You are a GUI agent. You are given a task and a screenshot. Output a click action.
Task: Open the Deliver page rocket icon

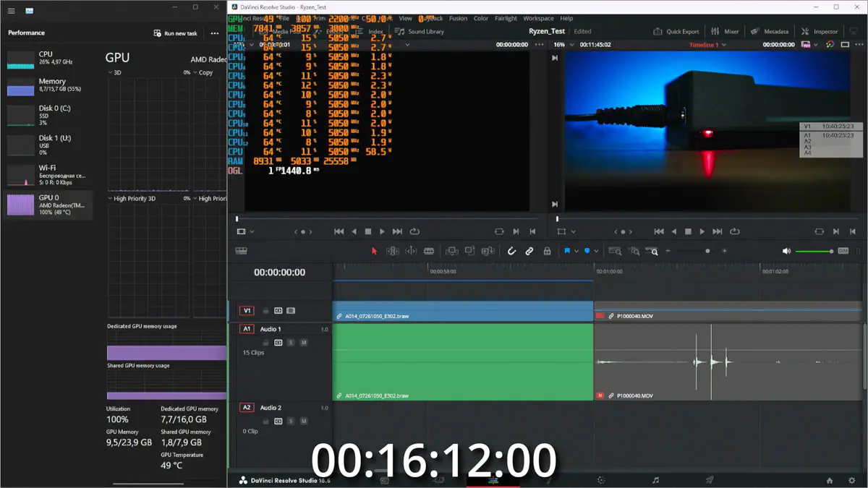tap(709, 480)
